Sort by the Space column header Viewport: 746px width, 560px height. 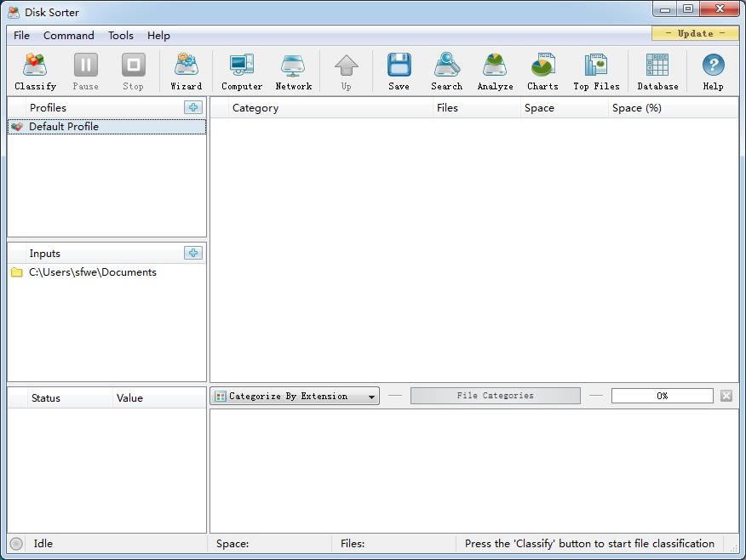pos(565,108)
